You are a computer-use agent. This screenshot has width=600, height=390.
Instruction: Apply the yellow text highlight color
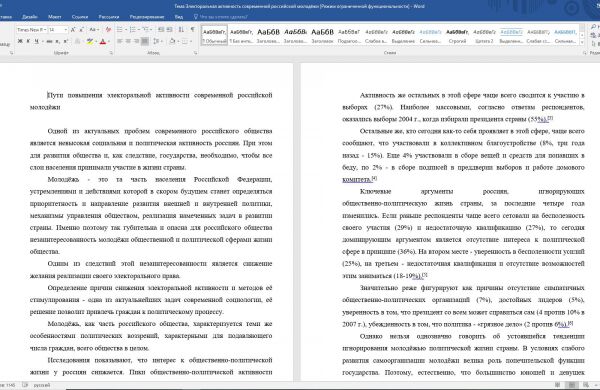pos(90,41)
